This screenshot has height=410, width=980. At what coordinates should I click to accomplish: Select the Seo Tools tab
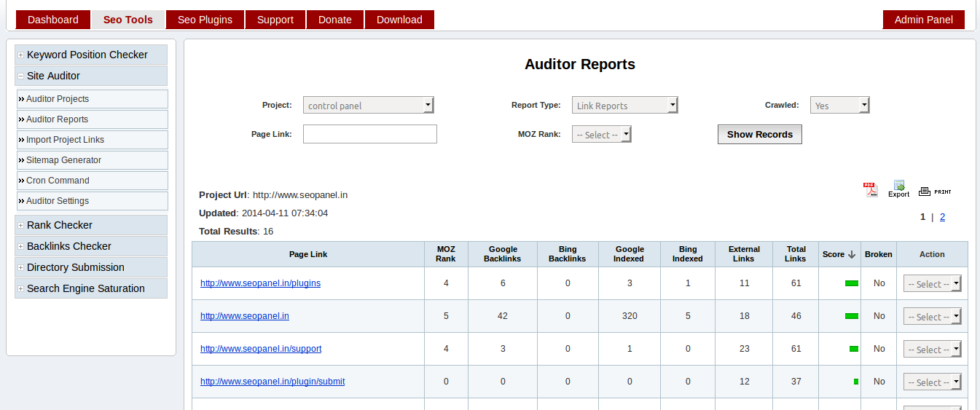[128, 20]
